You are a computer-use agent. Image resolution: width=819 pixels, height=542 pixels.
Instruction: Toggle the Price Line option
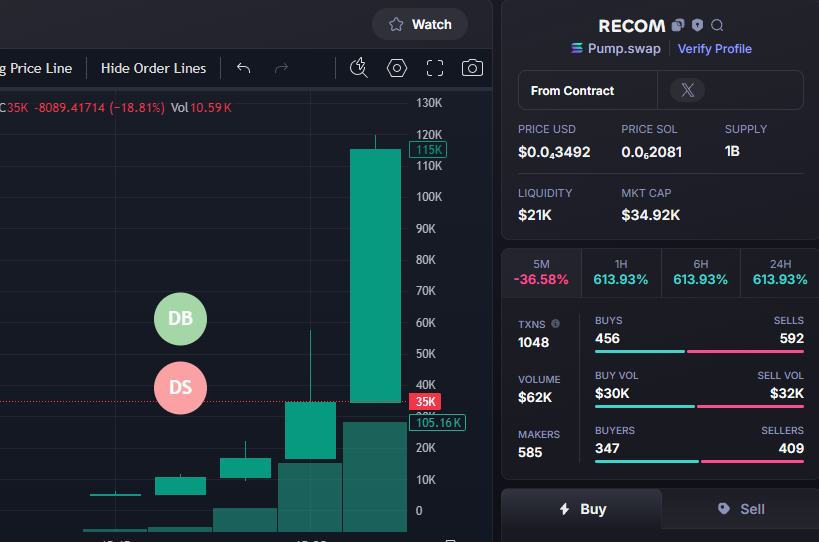coord(36,68)
